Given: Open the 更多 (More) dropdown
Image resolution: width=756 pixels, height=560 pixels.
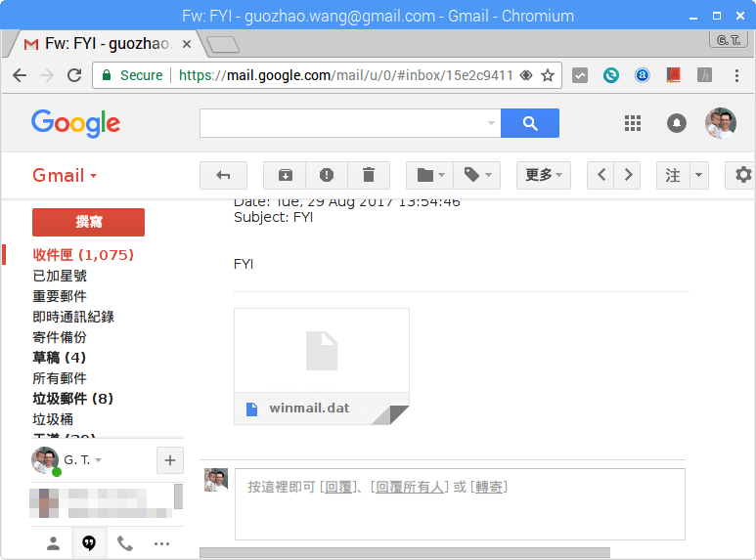Looking at the screenshot, I should coord(544,175).
